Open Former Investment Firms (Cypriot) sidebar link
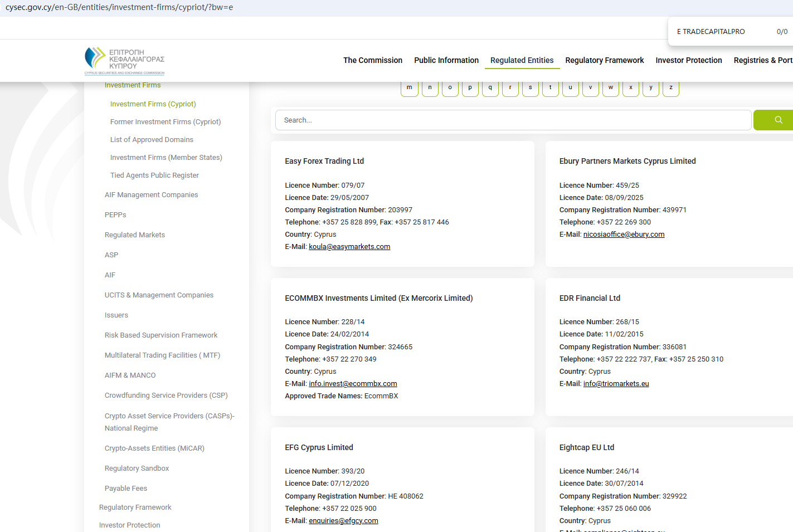793x532 pixels. (x=166, y=122)
